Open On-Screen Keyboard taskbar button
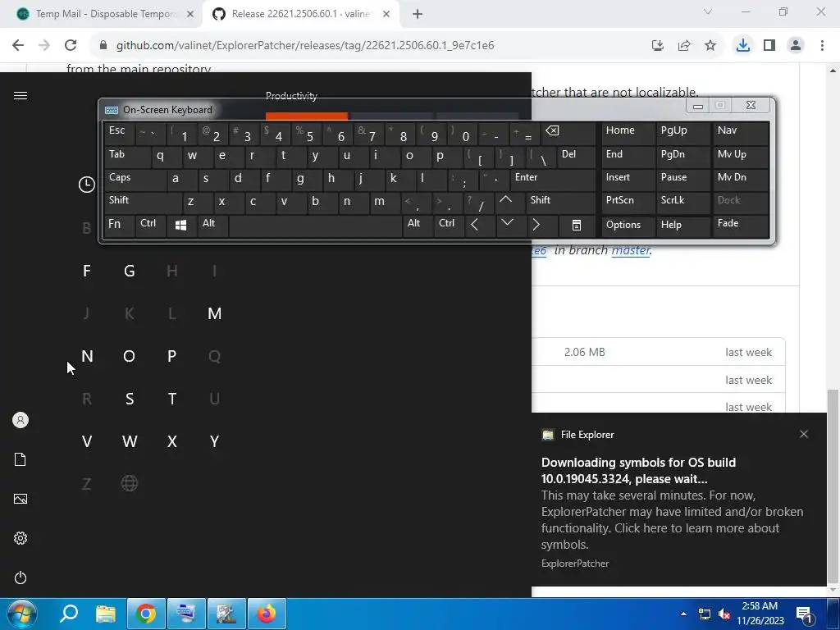 tap(186, 614)
